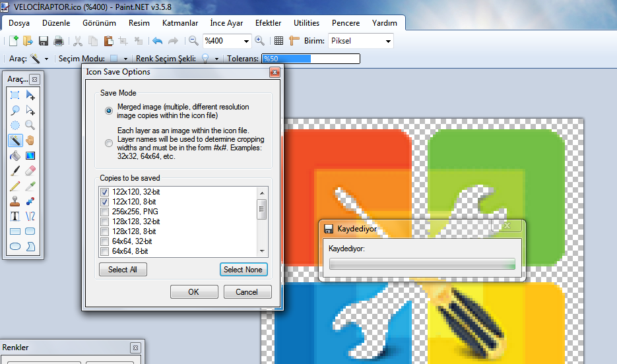Open the Araç tool chooser dropdown
This screenshot has width=617, height=364.
point(46,59)
